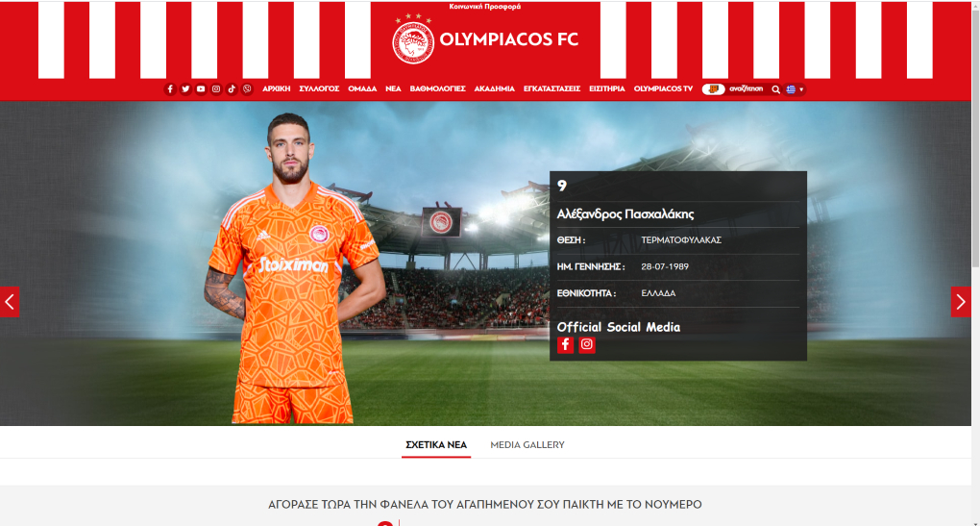This screenshot has height=526, width=980.
Task: Click the αναζήτηση search field
Action: coord(747,89)
